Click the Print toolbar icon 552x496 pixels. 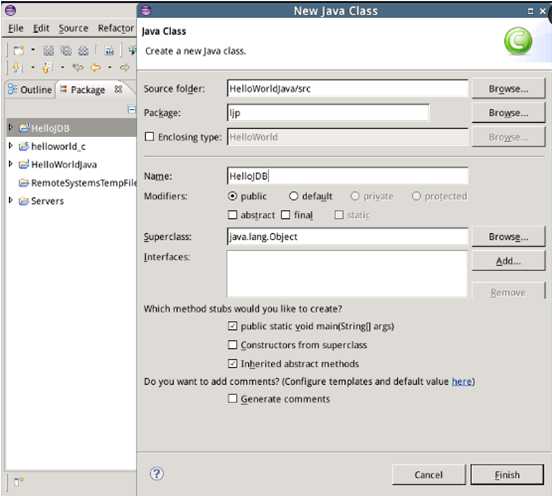tap(83, 51)
